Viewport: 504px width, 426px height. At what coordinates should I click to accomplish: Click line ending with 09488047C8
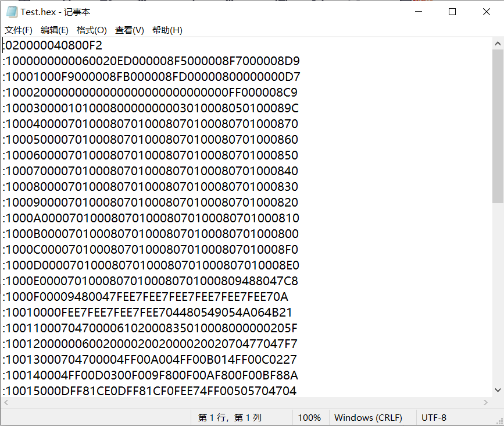(x=151, y=282)
